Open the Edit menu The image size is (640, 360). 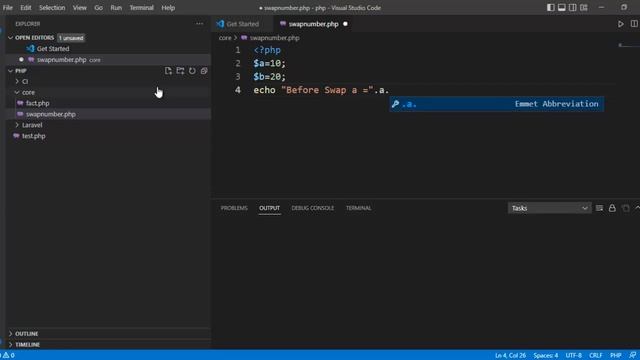pyautogui.click(x=26, y=8)
